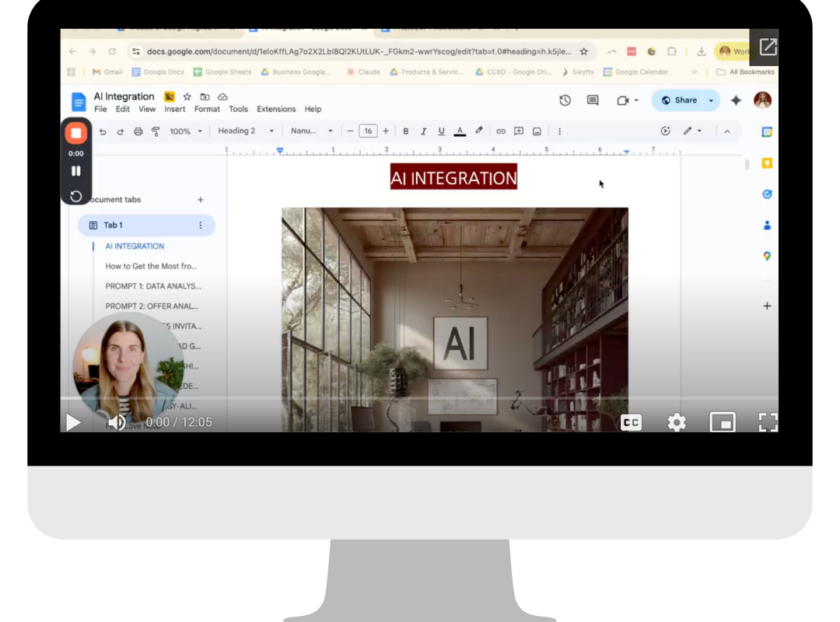Open the Insert menu

point(175,109)
